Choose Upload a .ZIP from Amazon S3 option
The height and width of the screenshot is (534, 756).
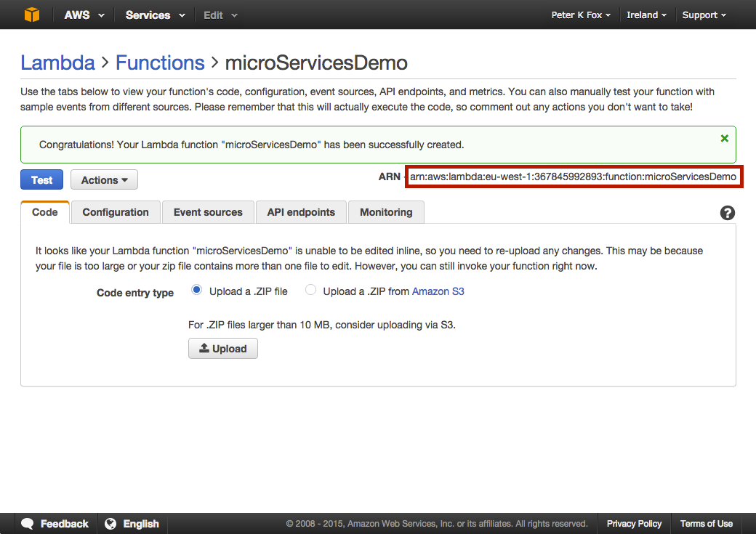pyautogui.click(x=310, y=289)
